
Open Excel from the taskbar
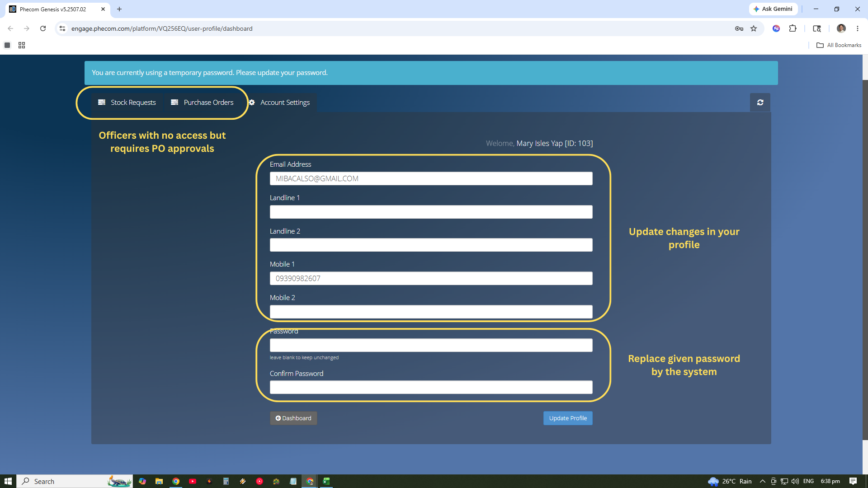[x=326, y=481]
